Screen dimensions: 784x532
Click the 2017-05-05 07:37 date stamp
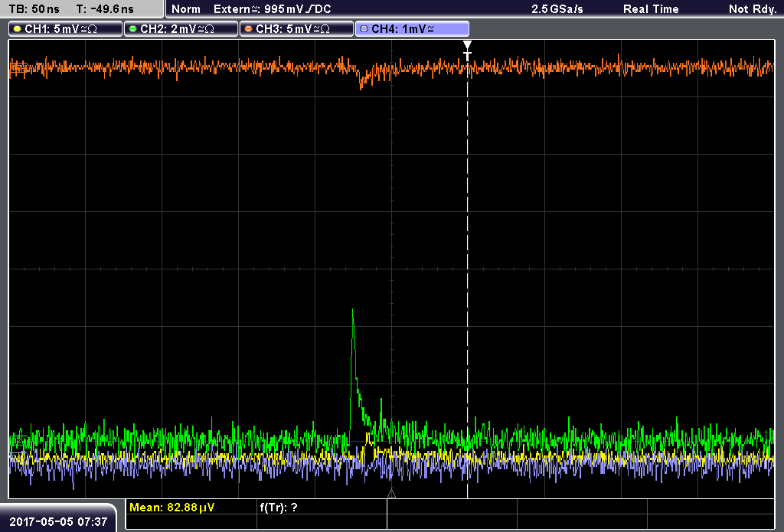click(58, 521)
